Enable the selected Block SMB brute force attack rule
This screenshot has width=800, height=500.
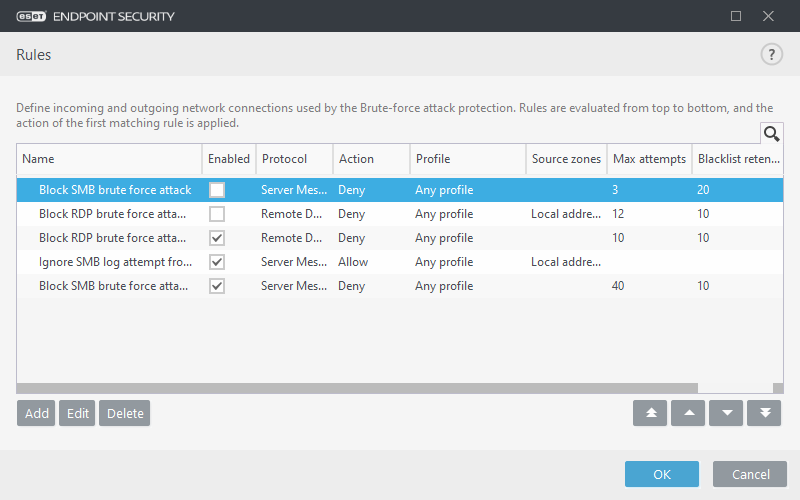point(217,190)
